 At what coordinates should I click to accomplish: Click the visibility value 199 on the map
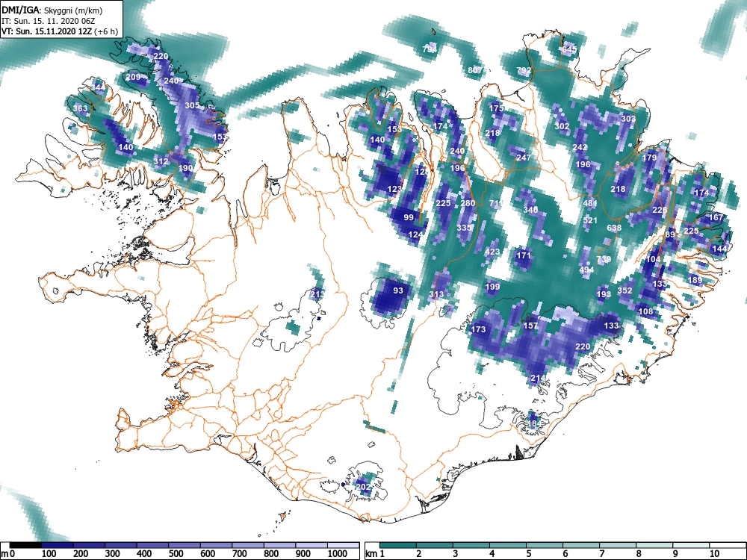pyautogui.click(x=492, y=287)
